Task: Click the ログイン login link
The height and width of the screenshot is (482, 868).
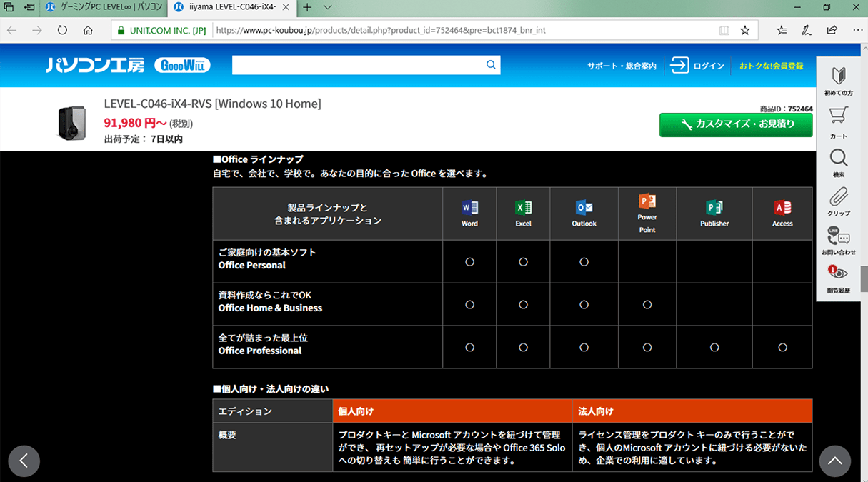Action: coord(697,66)
